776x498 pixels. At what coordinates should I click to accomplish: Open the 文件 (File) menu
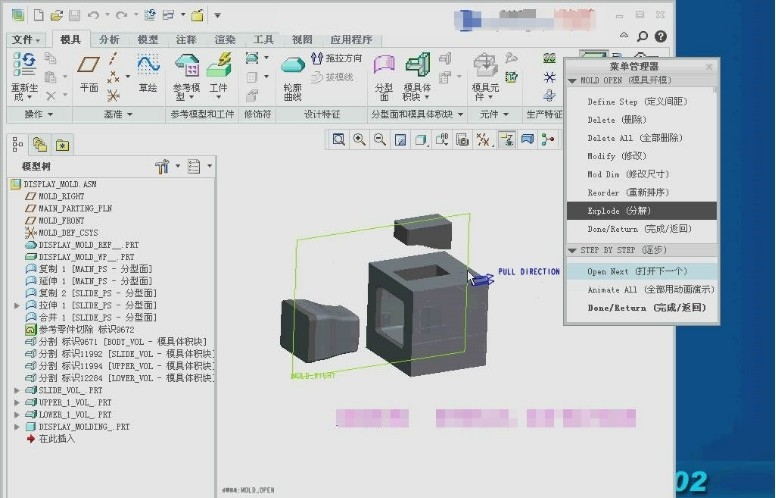point(26,39)
